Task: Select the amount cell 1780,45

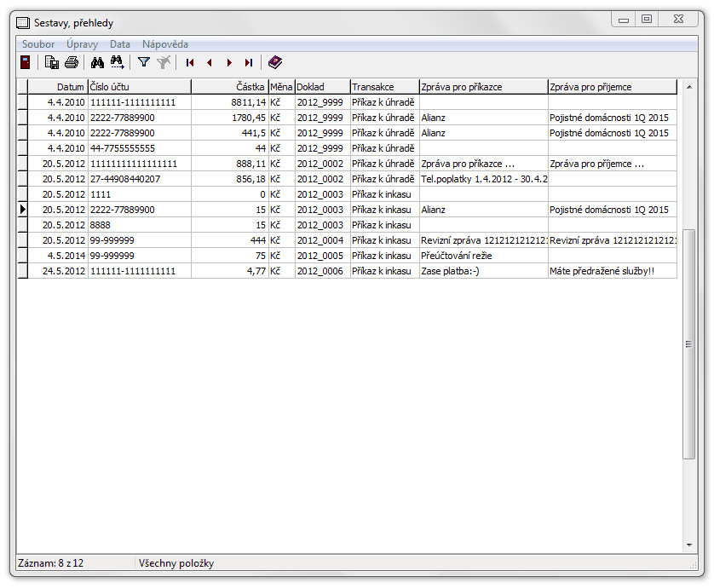Action: click(230, 118)
